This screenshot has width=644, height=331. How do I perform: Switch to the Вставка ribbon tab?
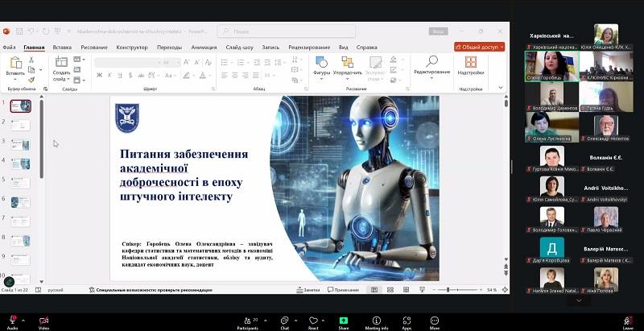point(62,47)
